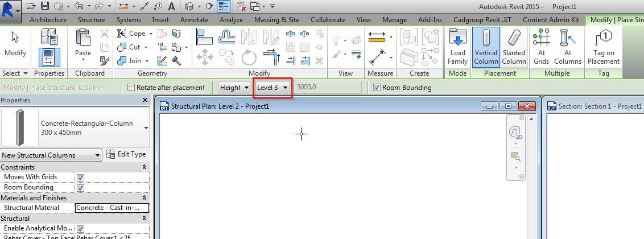Click the Zoom in Region navigation icon

[x=515, y=156]
